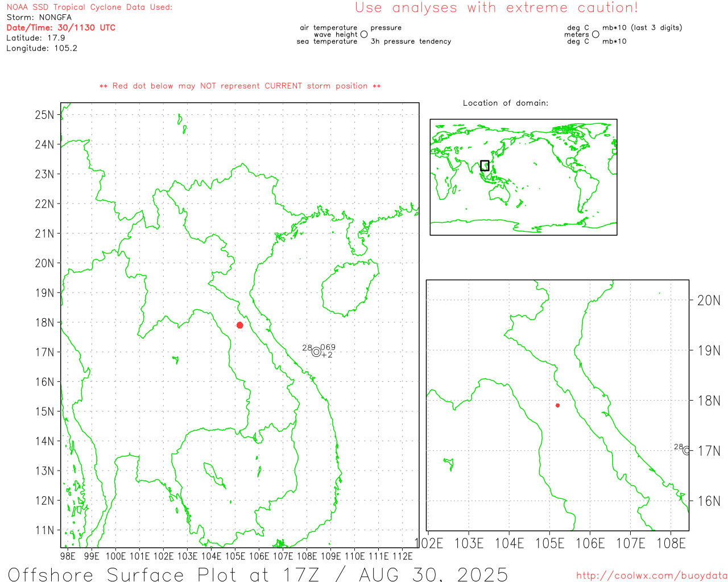Screen dimensions: 728x582
Task: Click the '112E' longitude label on main map
Action: coord(403,556)
